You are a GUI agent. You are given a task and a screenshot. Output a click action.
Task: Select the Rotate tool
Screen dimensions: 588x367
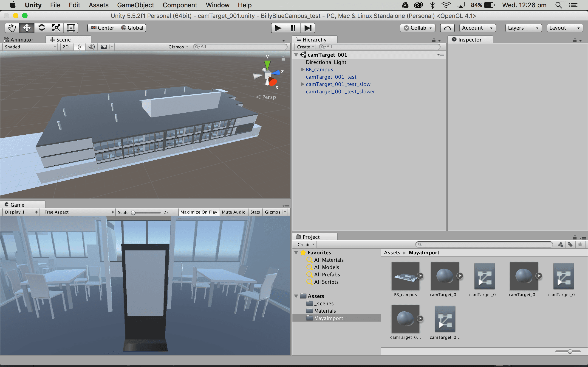click(x=42, y=28)
